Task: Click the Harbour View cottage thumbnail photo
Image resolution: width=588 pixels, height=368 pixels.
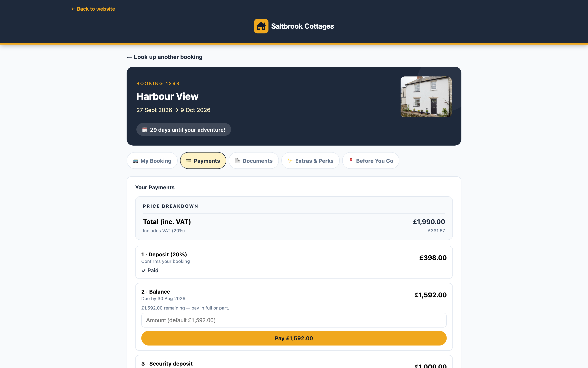Action: pyautogui.click(x=426, y=97)
